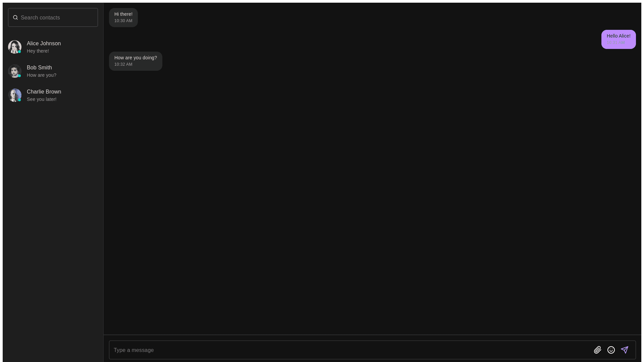Click the purple 'Hello Alice!' bubble
The image size is (644, 362).
click(x=619, y=39)
